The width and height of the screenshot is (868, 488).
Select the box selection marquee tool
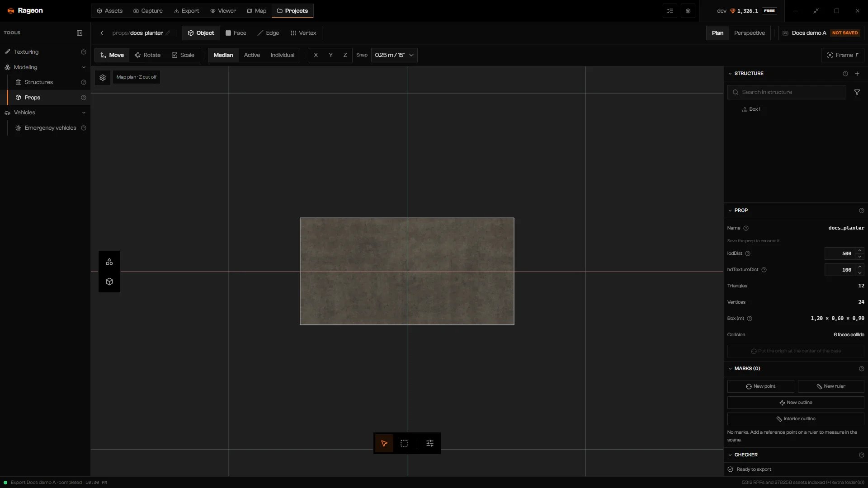coord(404,443)
